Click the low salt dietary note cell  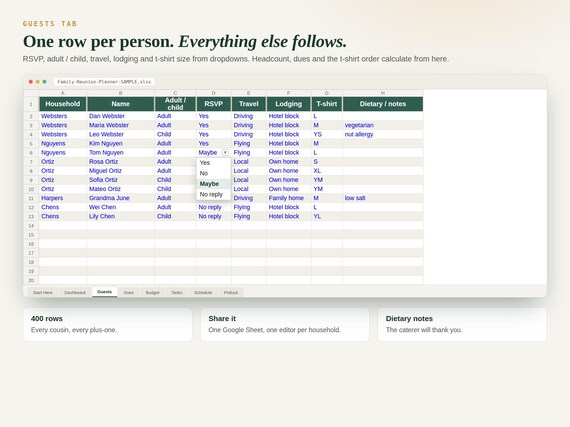[x=383, y=198]
